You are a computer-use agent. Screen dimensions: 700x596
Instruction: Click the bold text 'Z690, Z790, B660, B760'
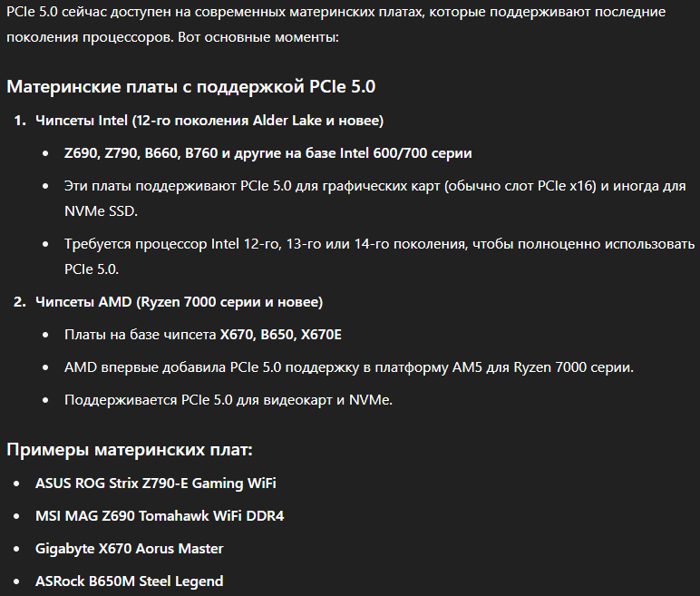tap(141, 153)
